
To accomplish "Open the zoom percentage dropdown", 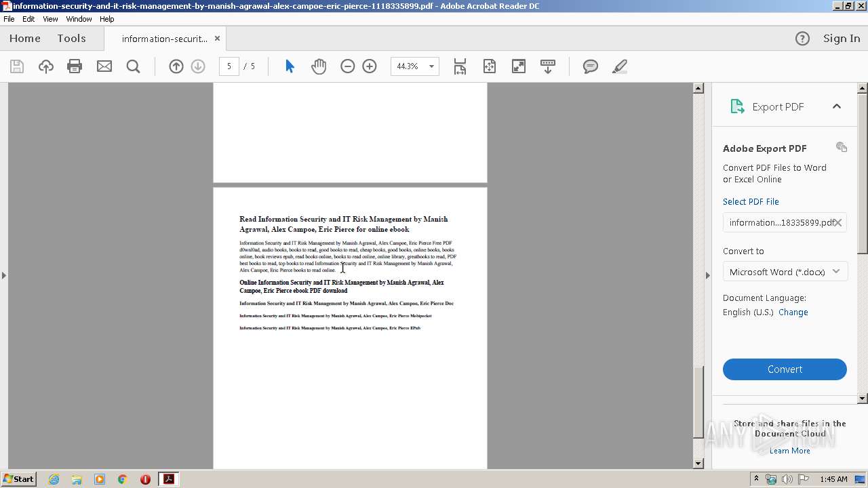I will pyautogui.click(x=432, y=66).
